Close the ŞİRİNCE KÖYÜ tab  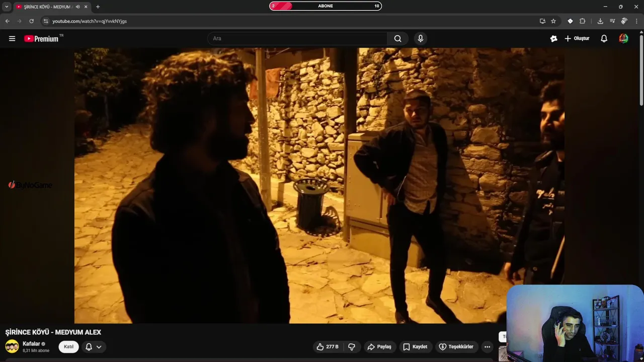(86, 7)
